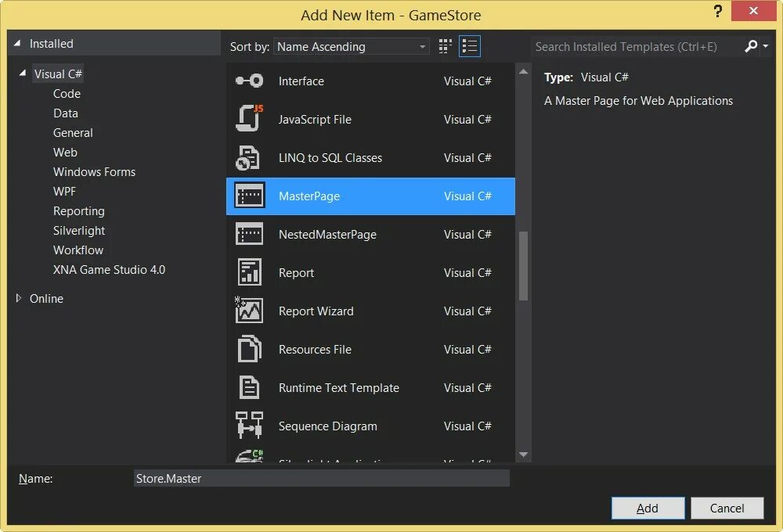
Task: Select the Resources File template icon
Action: coord(249,349)
